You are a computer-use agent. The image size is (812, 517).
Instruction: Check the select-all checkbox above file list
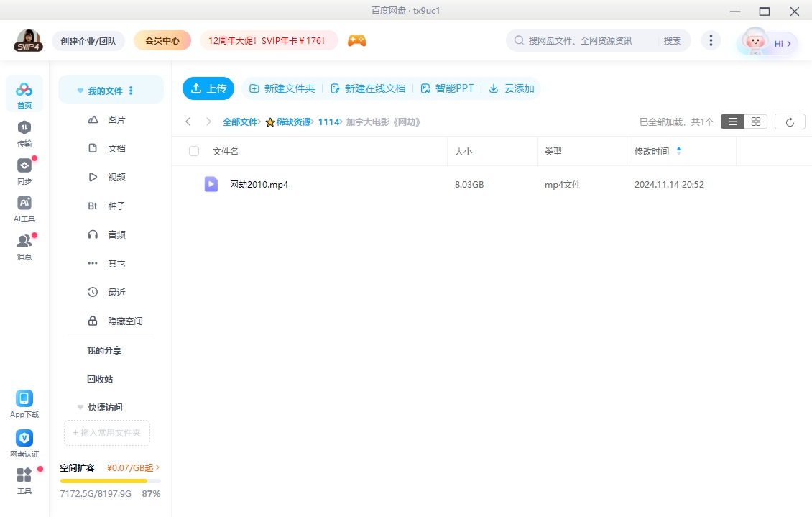tap(193, 151)
